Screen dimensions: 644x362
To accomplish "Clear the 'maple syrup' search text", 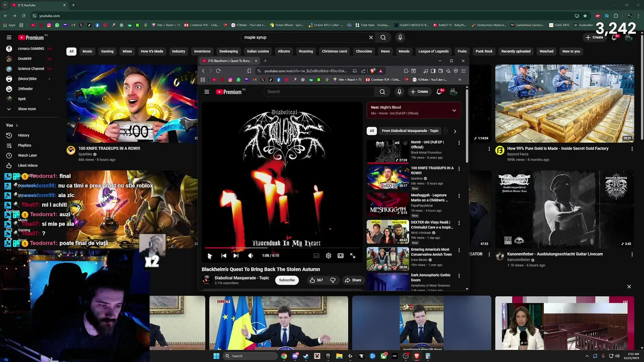I will (x=371, y=37).
